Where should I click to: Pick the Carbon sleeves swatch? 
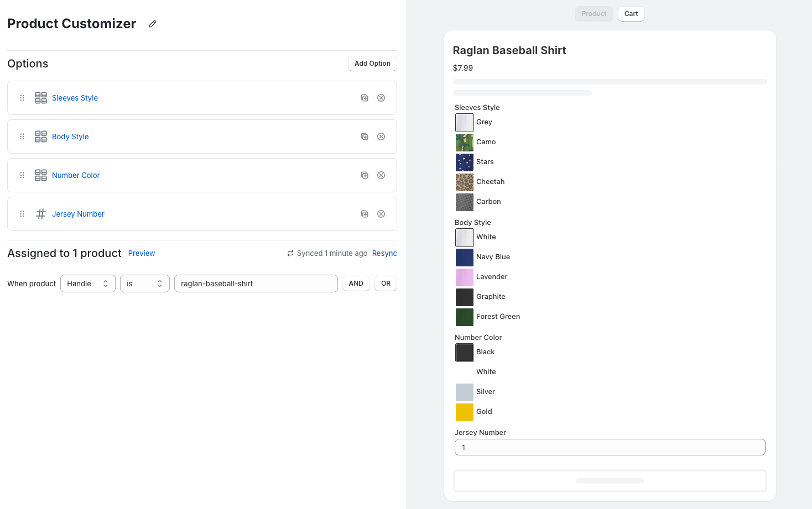click(x=465, y=202)
